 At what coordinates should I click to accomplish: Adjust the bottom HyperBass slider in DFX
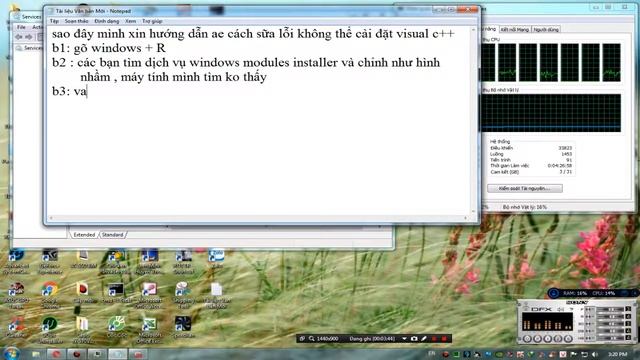pyautogui.click(x=610, y=338)
